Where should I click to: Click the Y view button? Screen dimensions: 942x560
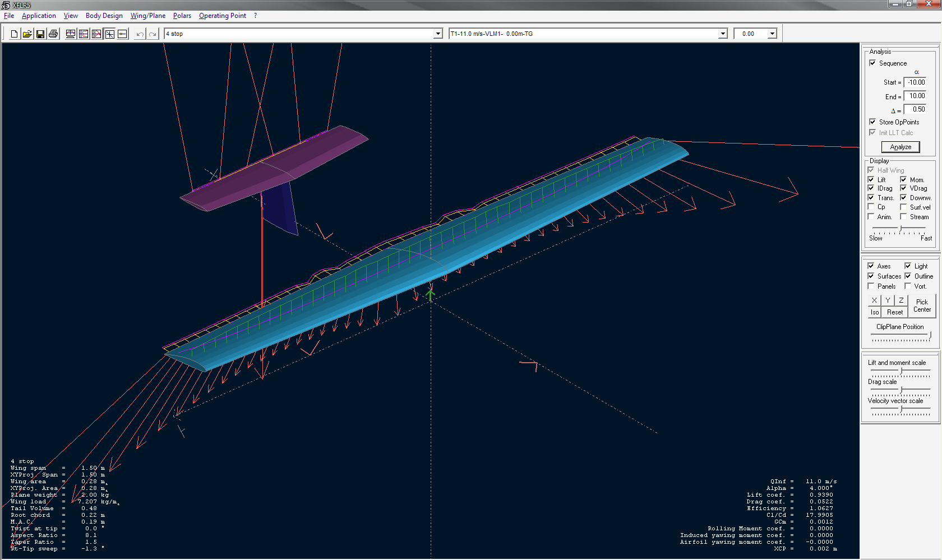coord(888,300)
